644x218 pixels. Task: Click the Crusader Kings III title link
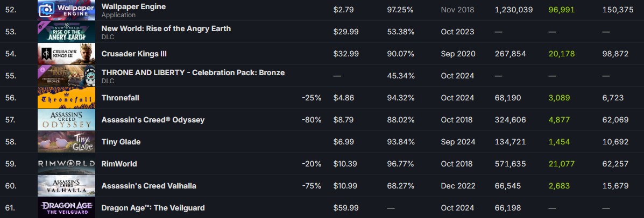(x=134, y=54)
